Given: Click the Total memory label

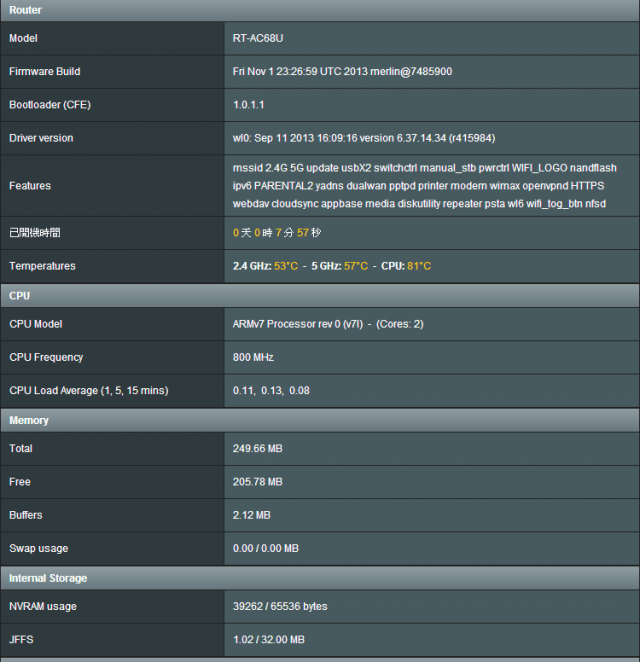Looking at the screenshot, I should click(21, 449).
